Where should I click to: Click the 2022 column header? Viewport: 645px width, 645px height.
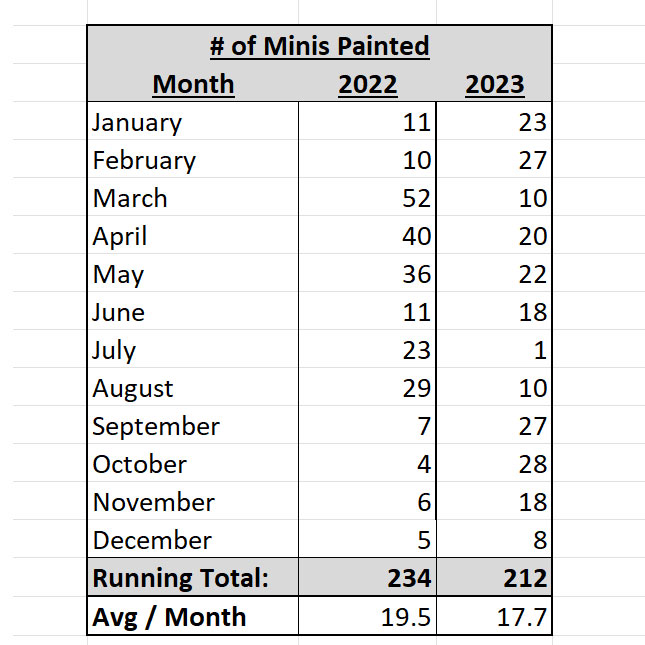click(367, 84)
